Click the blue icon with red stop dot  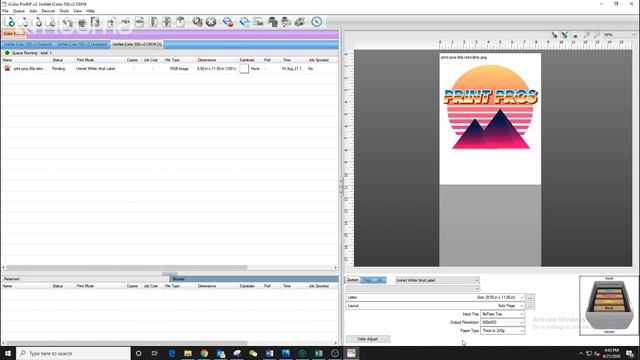point(228,22)
